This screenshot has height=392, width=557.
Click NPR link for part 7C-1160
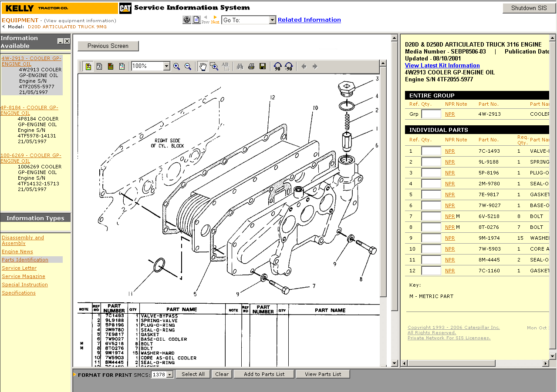pos(450,271)
